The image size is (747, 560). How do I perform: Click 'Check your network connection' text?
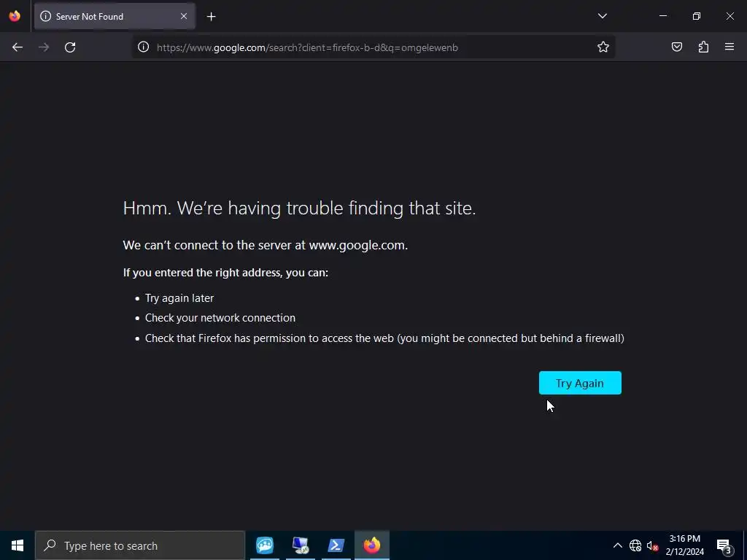click(x=220, y=318)
